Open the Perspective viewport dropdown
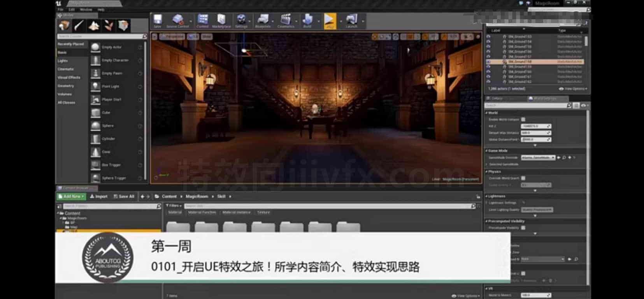Image resolution: width=644 pixels, height=299 pixels. (x=172, y=37)
